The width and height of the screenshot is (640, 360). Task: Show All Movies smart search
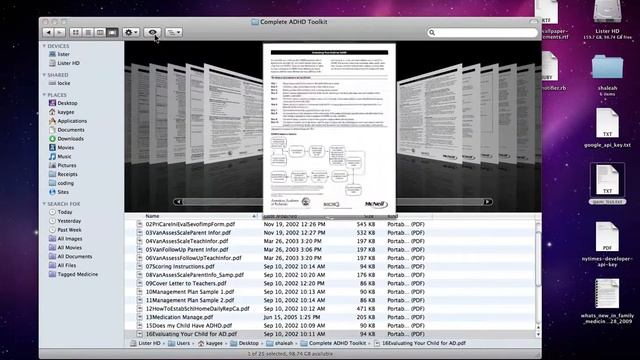(x=65, y=248)
